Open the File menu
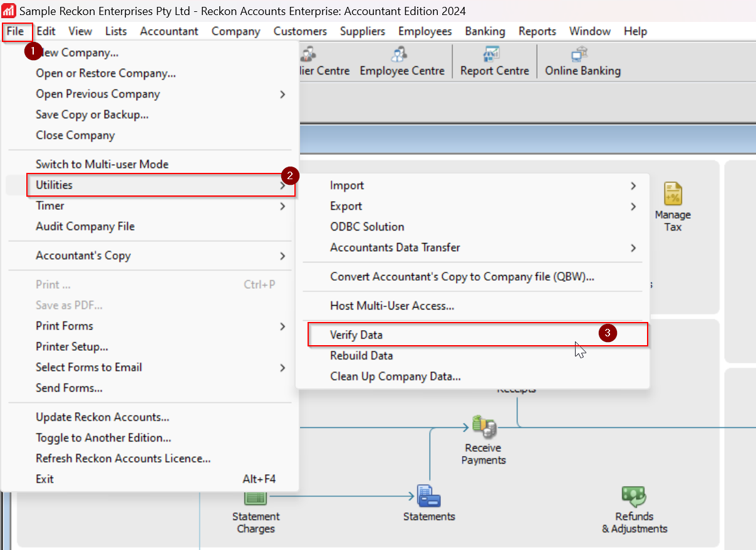 16,31
